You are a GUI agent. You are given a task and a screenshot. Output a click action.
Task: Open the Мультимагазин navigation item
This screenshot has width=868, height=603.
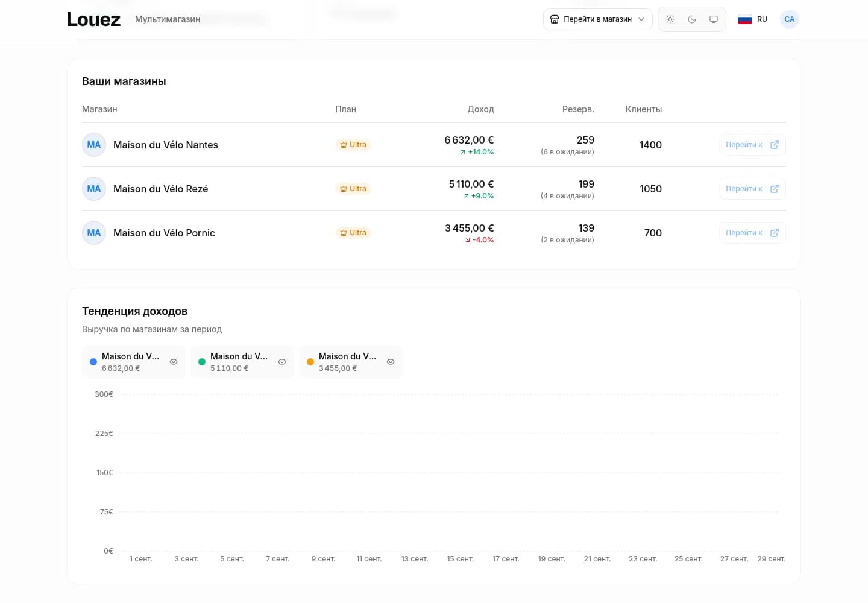(x=168, y=19)
